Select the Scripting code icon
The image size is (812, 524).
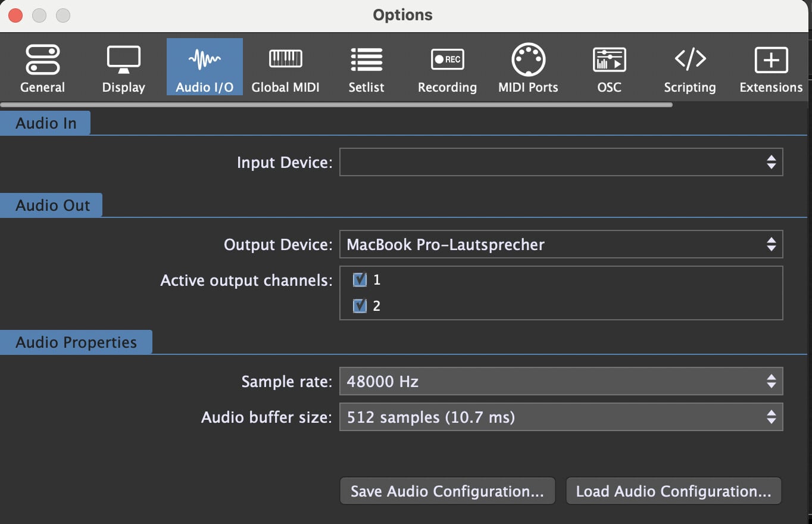pos(690,60)
